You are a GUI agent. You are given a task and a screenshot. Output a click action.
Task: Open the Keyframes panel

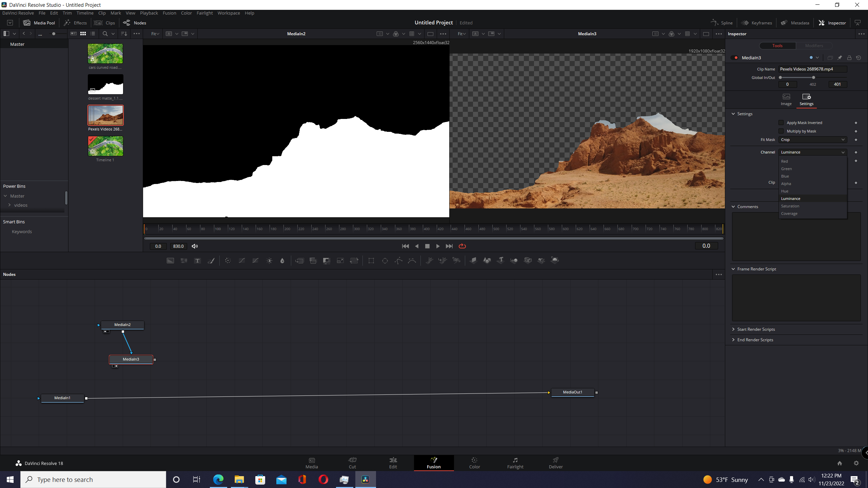coord(757,23)
